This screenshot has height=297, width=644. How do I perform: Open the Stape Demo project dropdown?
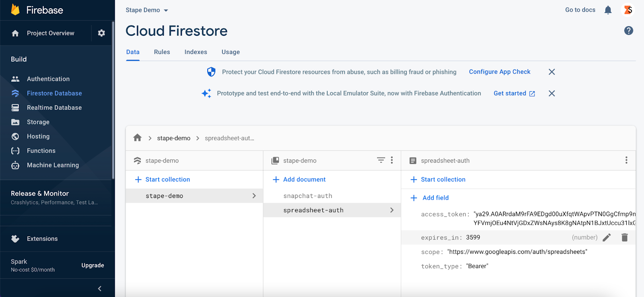(x=147, y=10)
